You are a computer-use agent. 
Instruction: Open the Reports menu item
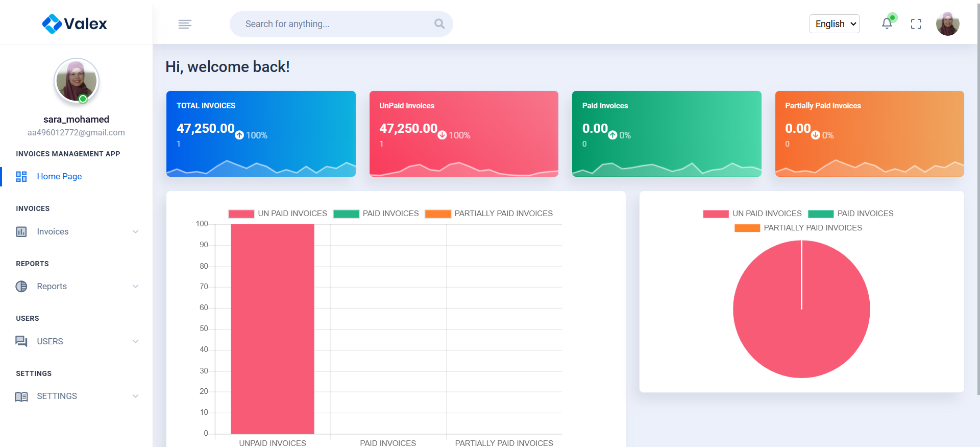(x=52, y=286)
